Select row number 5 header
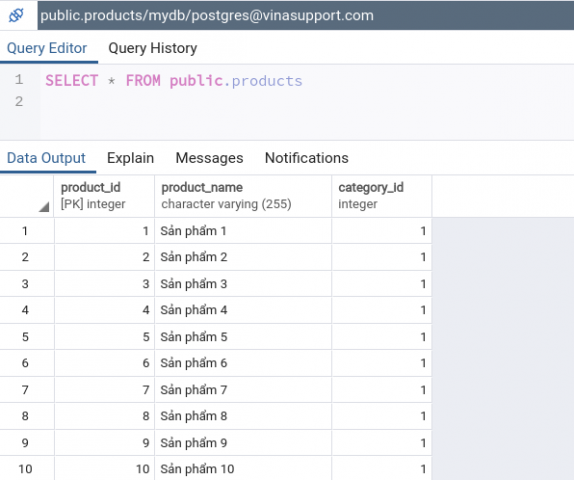The image size is (574, 480). click(x=25, y=337)
